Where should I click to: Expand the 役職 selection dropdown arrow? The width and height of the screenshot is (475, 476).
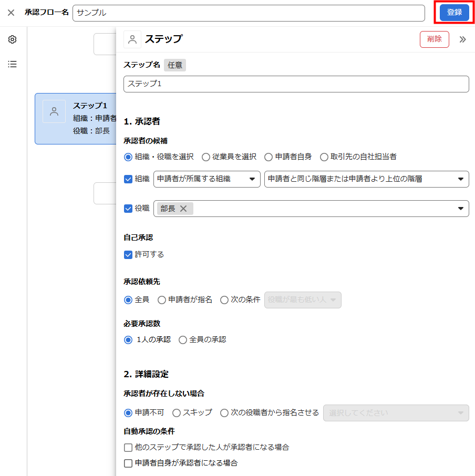pos(461,209)
